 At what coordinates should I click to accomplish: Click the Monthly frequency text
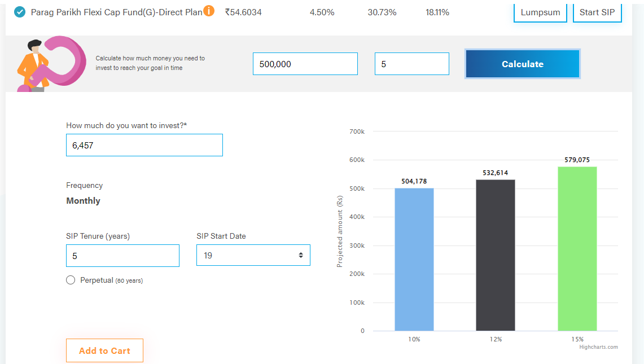click(x=84, y=200)
